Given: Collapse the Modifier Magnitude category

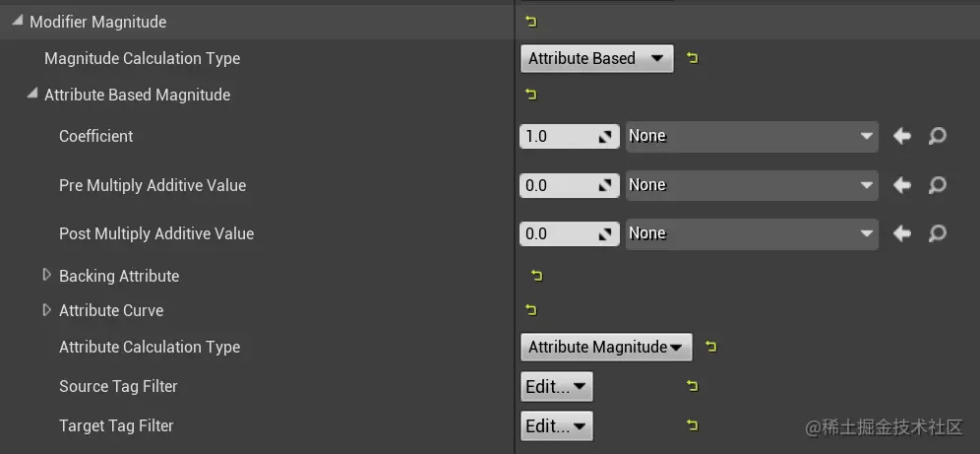Looking at the screenshot, I should pos(17,22).
